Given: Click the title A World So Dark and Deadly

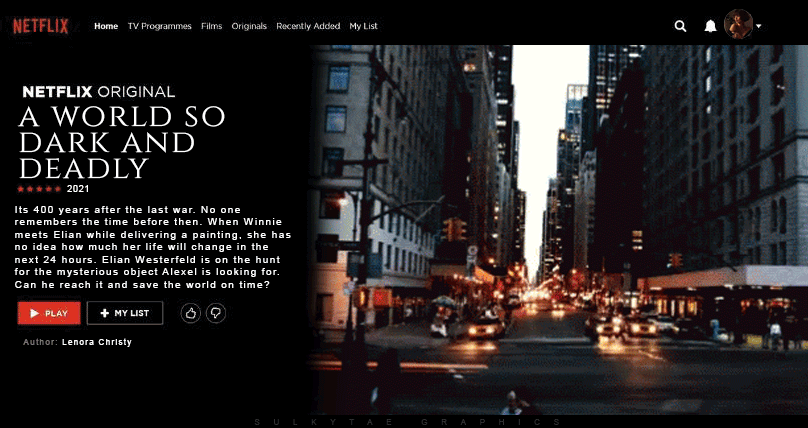Looking at the screenshot, I should click(x=122, y=142).
